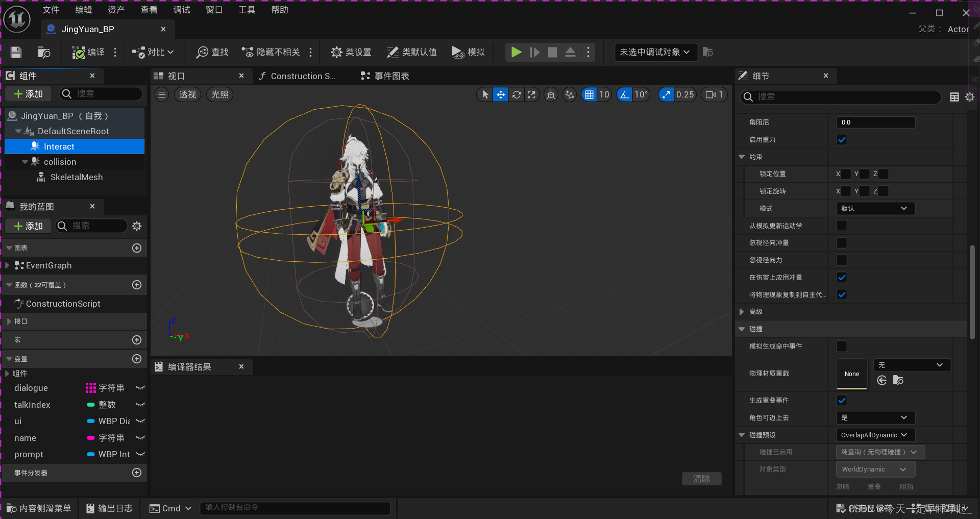This screenshot has height=519, width=980.
Task: Toggle 生成重叠事件 checkbox
Action: (x=842, y=401)
